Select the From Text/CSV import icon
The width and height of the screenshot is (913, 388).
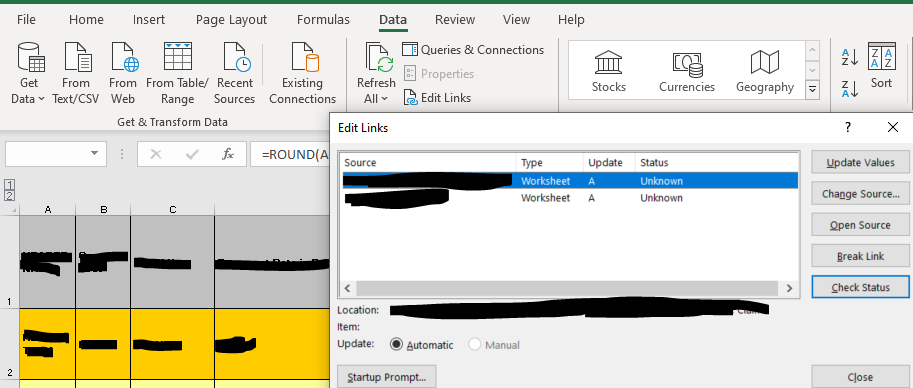tap(77, 57)
